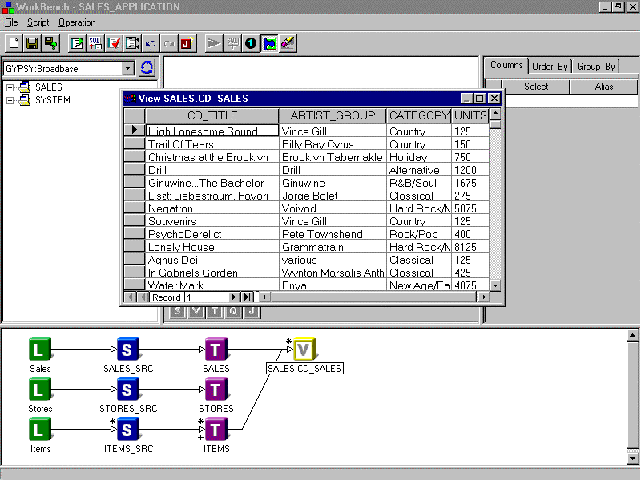Select the SALES.CD_SALES V view node
The height and width of the screenshot is (480, 640).
tap(305, 350)
